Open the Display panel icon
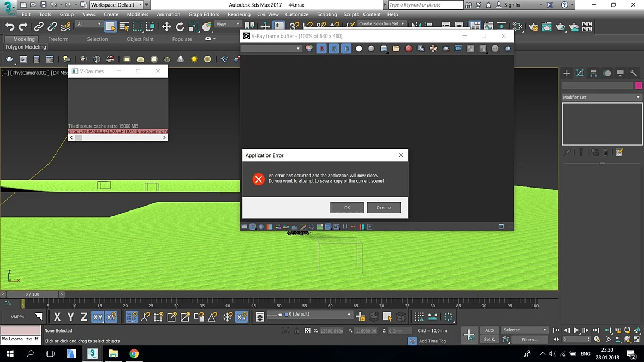Image resolution: width=644 pixels, height=362 pixels. click(620, 73)
